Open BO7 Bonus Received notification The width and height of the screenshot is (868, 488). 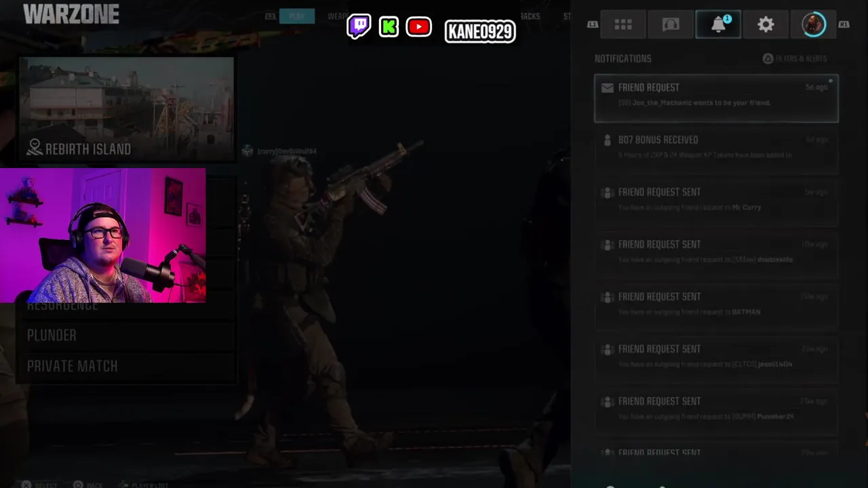coord(716,150)
